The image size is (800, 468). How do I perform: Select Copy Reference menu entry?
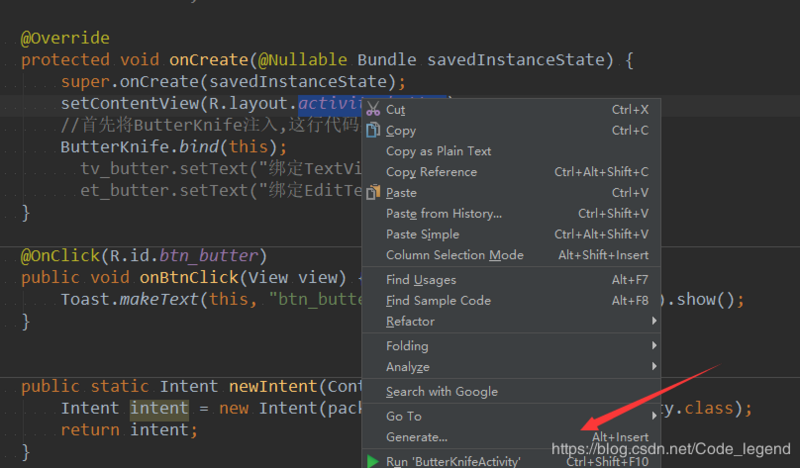pos(511,172)
